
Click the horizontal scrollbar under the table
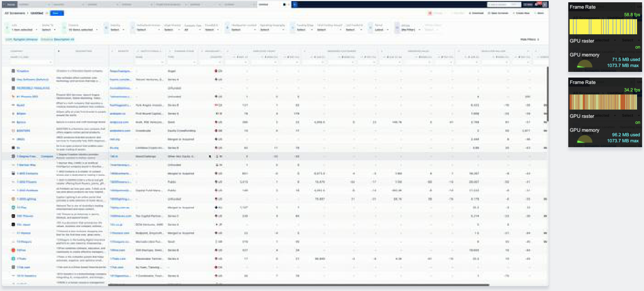pyautogui.click(x=298, y=285)
